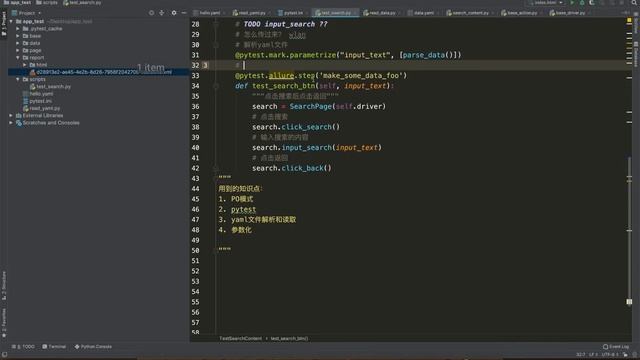The width and height of the screenshot is (640, 360).
Task: Click the fold marker at line 28
Action: tap(216, 24)
